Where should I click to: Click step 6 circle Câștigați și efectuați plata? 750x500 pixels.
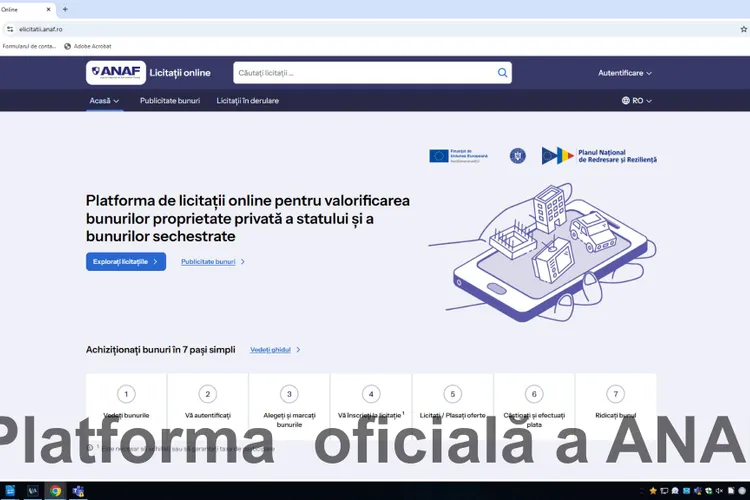point(534,394)
